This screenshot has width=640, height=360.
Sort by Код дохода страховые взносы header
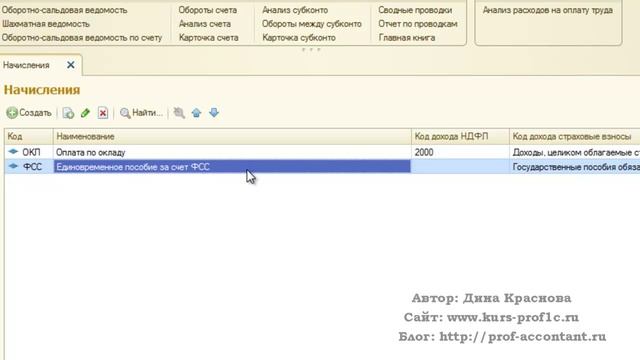pos(575,136)
